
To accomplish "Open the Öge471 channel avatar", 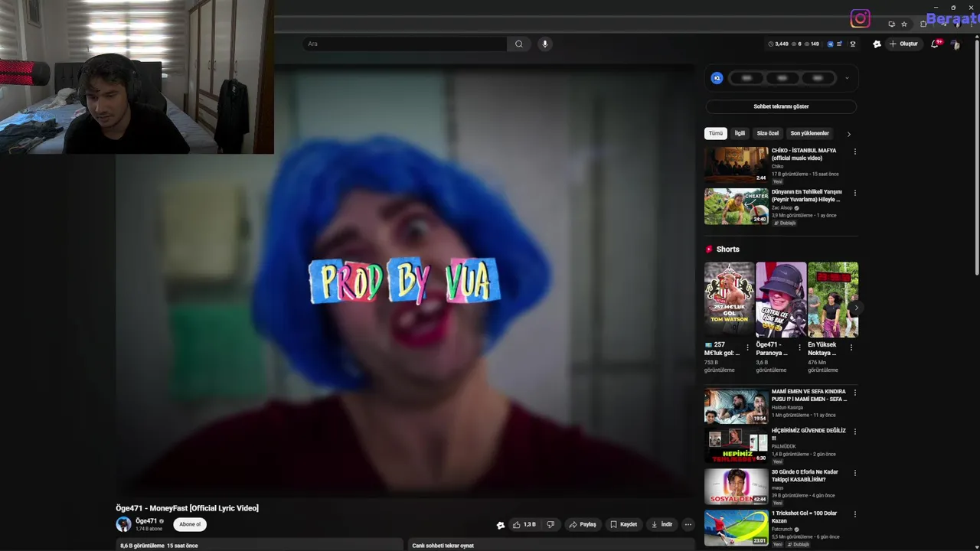I will click(x=123, y=524).
